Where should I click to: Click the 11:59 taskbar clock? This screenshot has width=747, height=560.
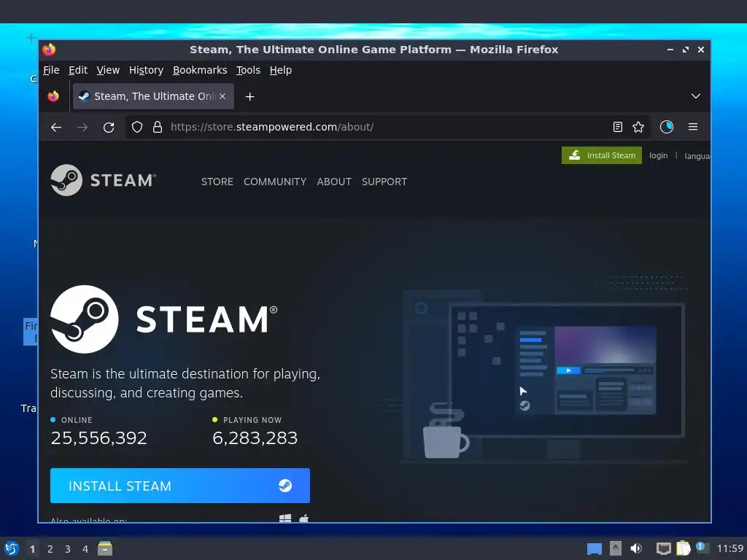point(730,548)
